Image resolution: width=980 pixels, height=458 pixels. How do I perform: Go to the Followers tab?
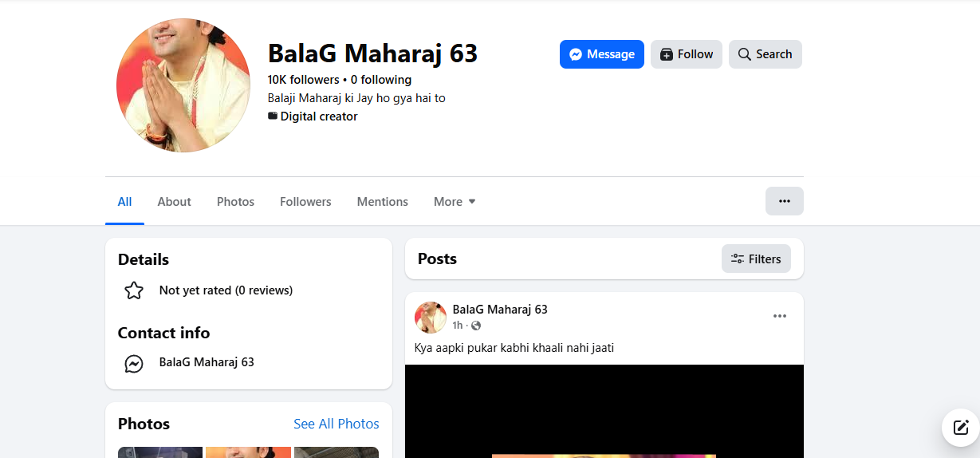tap(305, 202)
